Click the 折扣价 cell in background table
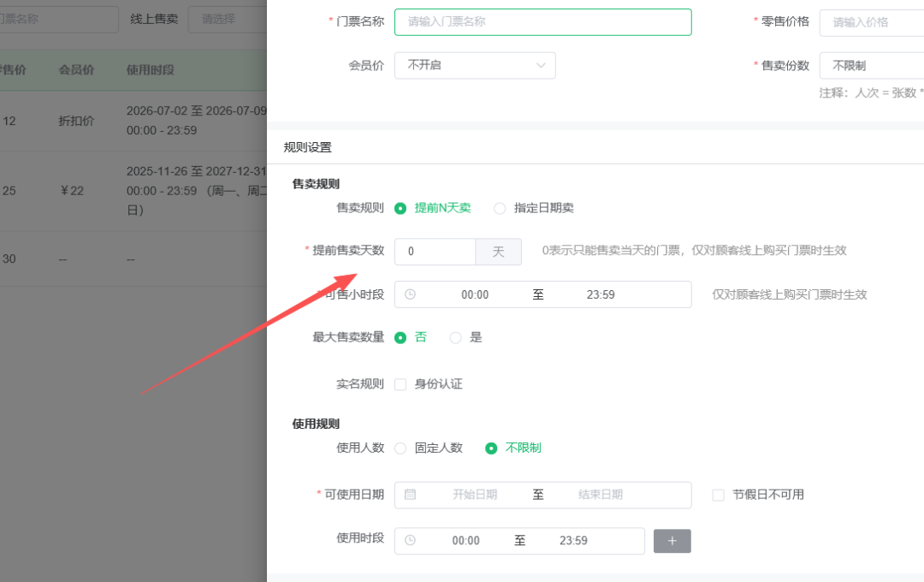The height and width of the screenshot is (582, 924). pyautogui.click(x=76, y=121)
